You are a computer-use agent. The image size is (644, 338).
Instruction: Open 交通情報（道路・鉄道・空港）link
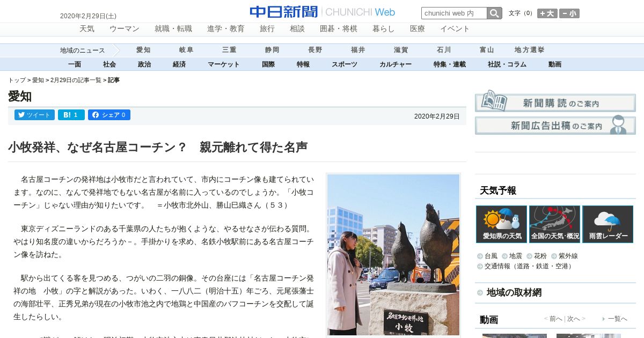coord(530,266)
